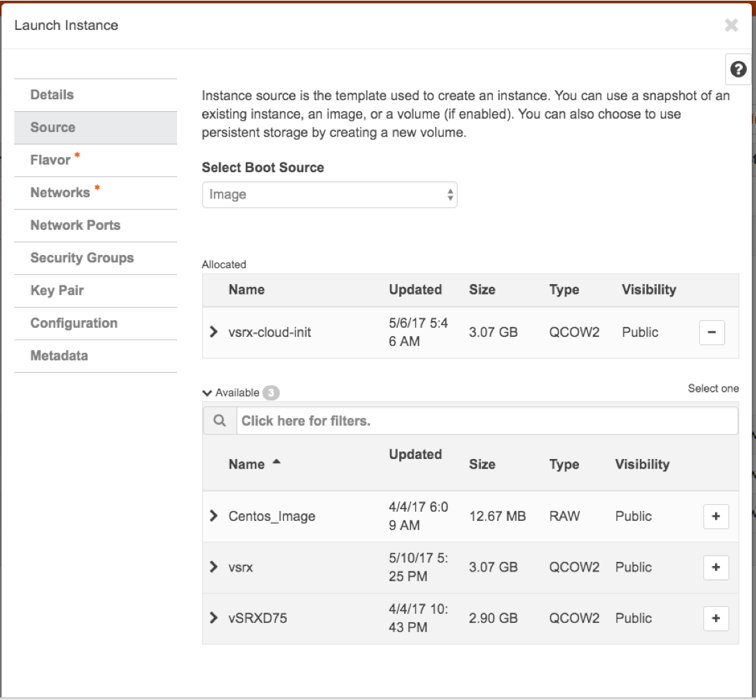Expand Centos_Image row details

click(214, 516)
